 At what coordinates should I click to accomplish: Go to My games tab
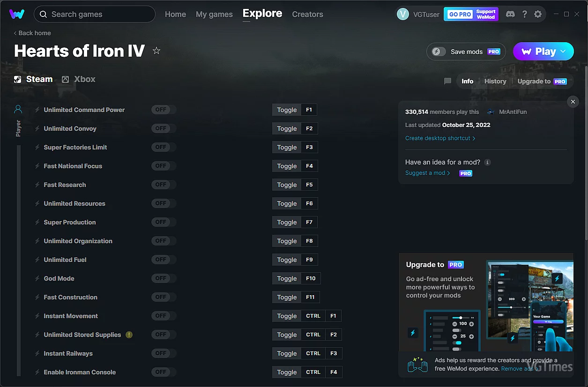214,14
